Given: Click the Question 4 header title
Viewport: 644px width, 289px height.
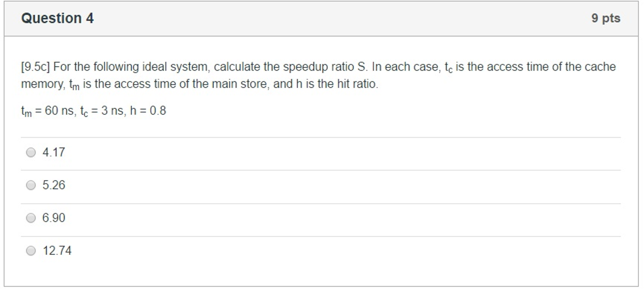Looking at the screenshot, I should (57, 18).
